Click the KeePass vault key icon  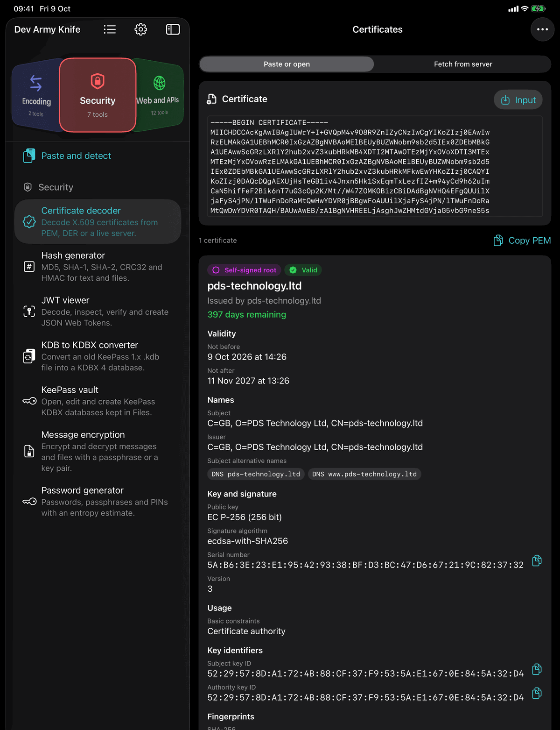point(29,401)
